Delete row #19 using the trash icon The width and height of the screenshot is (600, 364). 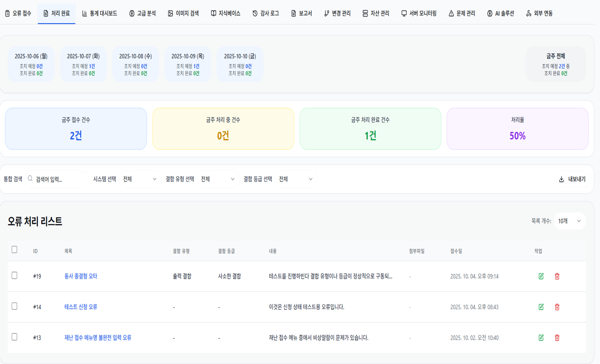pyautogui.click(x=557, y=276)
